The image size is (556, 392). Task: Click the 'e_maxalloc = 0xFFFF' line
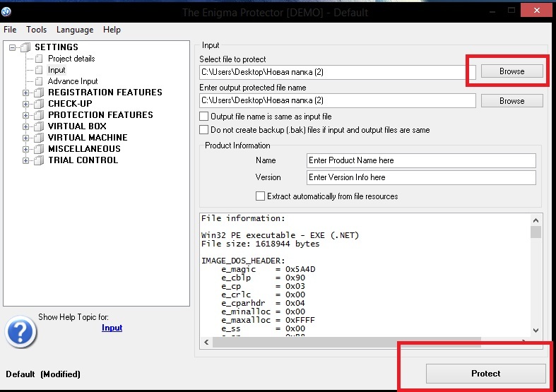tap(268, 320)
